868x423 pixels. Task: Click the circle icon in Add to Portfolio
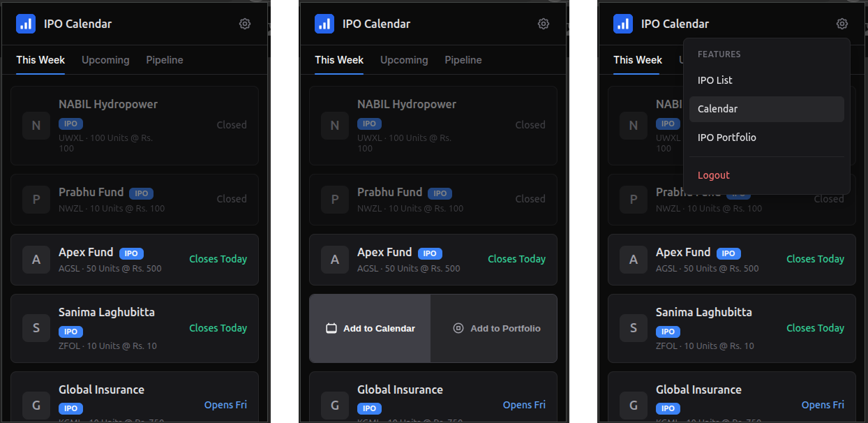458,328
